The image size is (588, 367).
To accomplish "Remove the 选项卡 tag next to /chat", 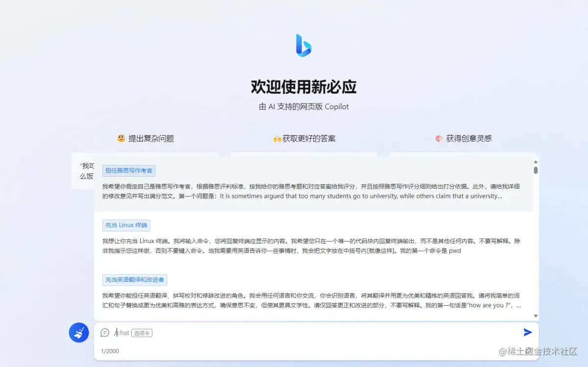I will 142,333.
